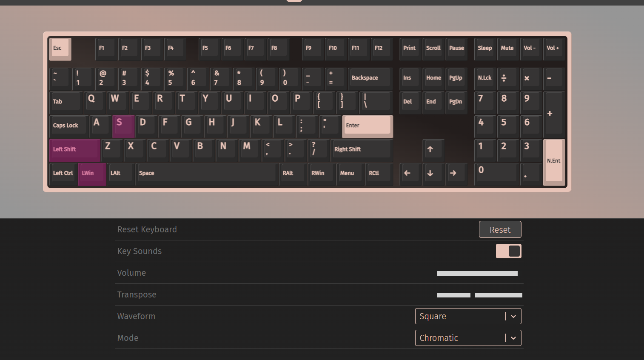Click the up arrow key
The image size is (644, 360).
pos(433,150)
